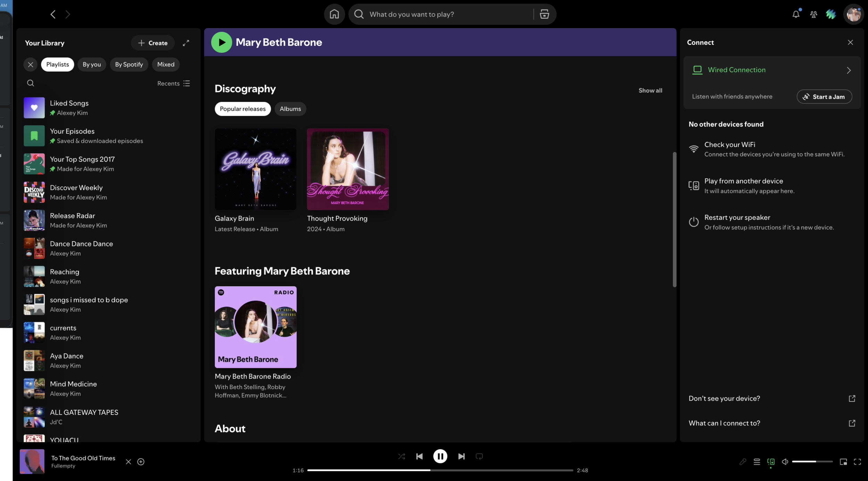Search within Your Library
The image size is (868, 481).
point(31,83)
